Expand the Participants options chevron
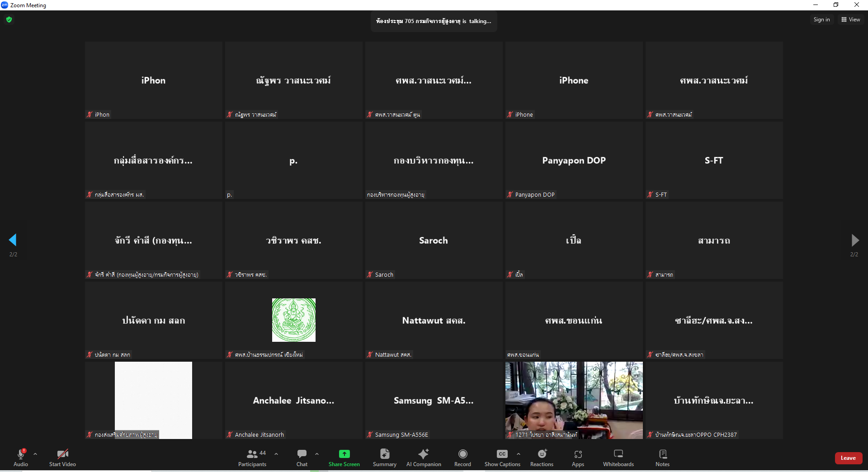The image size is (868, 472). 276,454
